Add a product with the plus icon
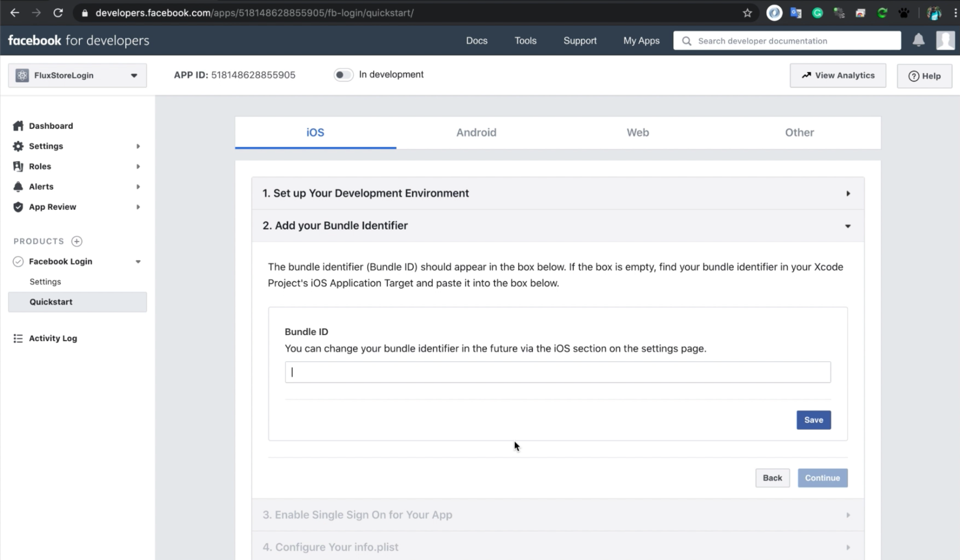960x560 pixels. (77, 241)
